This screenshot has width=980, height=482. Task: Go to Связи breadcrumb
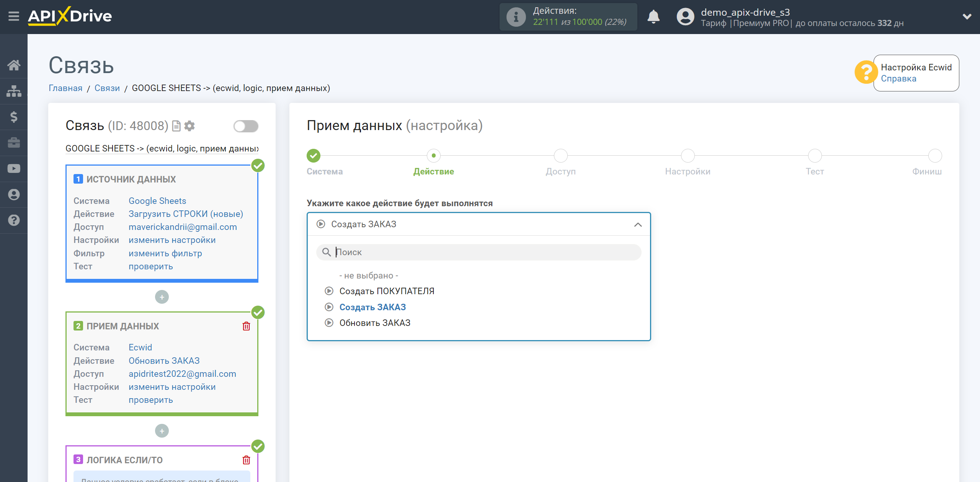point(107,88)
